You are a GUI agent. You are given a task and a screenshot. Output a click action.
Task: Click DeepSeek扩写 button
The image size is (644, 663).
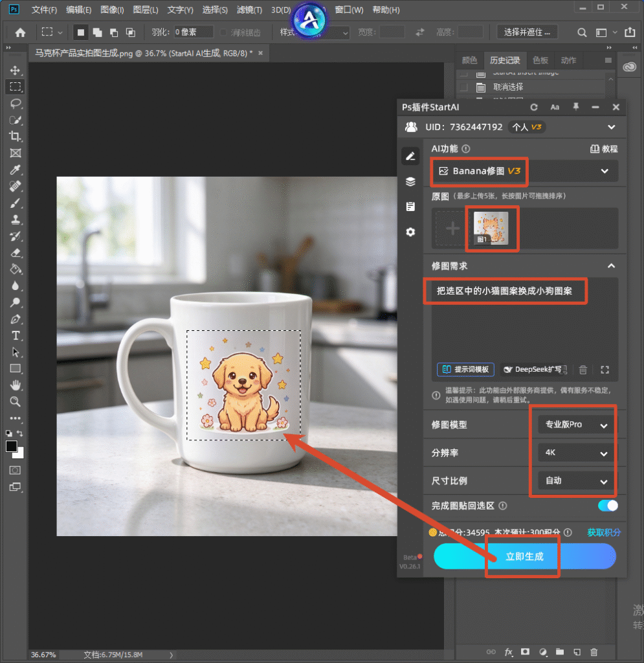click(x=535, y=370)
